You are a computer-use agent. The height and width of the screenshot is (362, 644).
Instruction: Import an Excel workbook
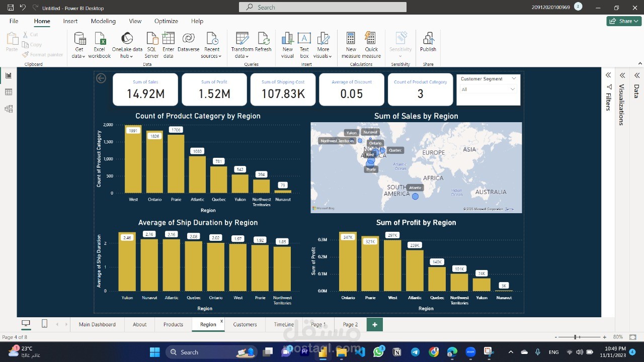click(99, 44)
